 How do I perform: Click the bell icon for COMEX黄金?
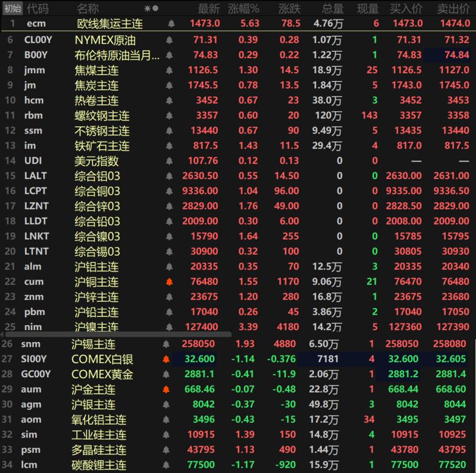(166, 374)
